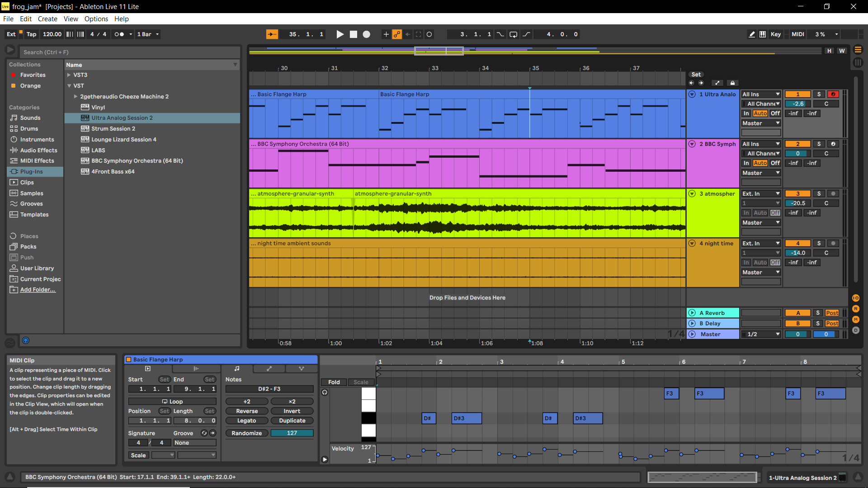This screenshot has height=488, width=868.
Task: Toggle the clip Loop button
Action: (172, 402)
